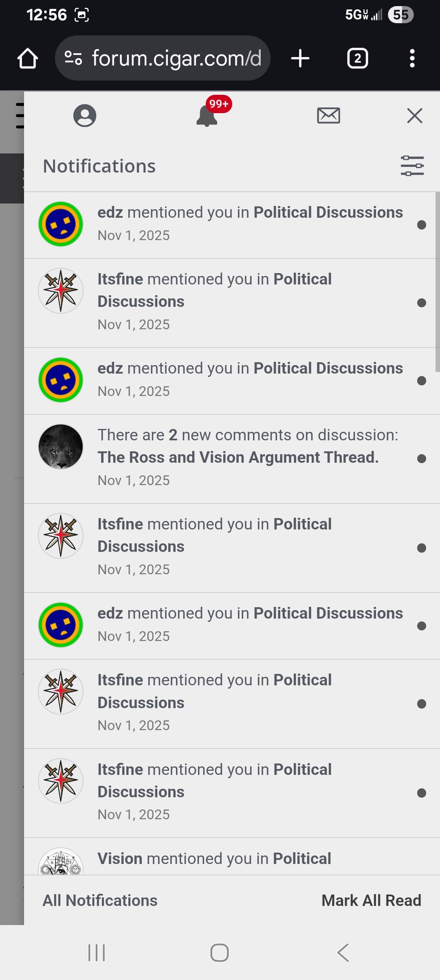The image size is (440, 980).
Task: Tap the lion avatar thumbnail
Action: [61, 447]
